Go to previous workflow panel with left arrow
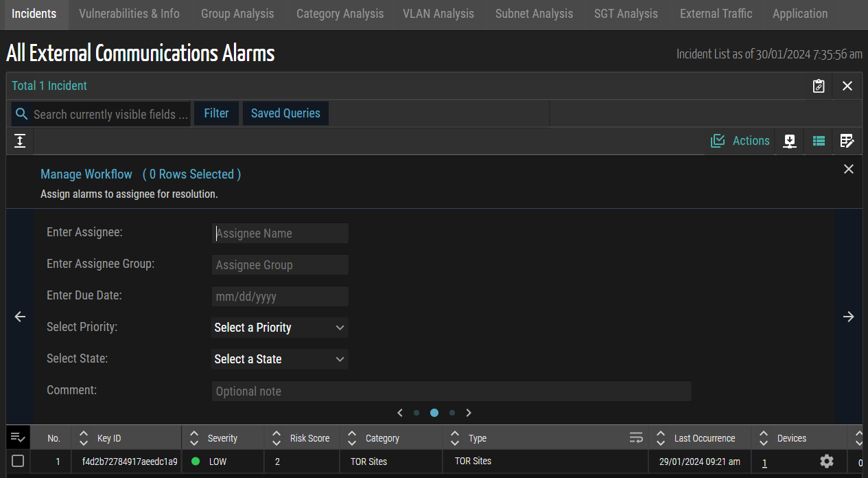This screenshot has width=868, height=478. click(x=20, y=317)
